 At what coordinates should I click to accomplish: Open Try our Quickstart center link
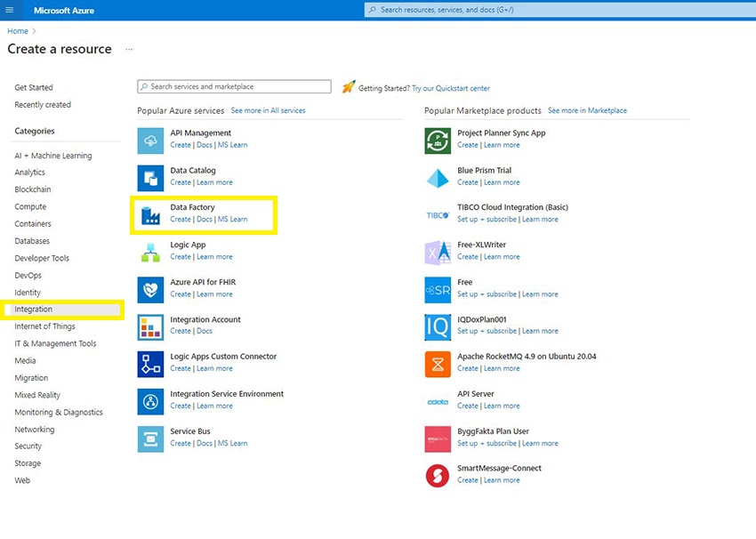(x=451, y=88)
